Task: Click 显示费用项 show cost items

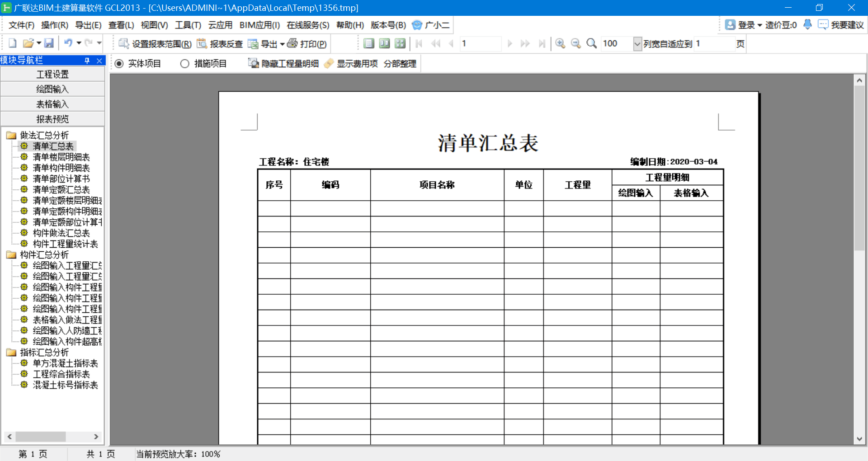Action: click(351, 64)
